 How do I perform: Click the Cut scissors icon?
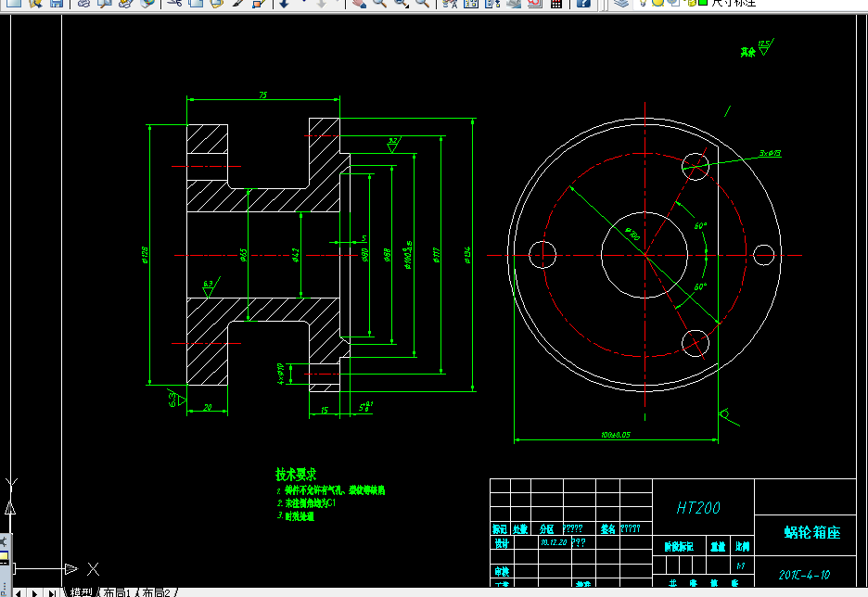pos(174,3)
